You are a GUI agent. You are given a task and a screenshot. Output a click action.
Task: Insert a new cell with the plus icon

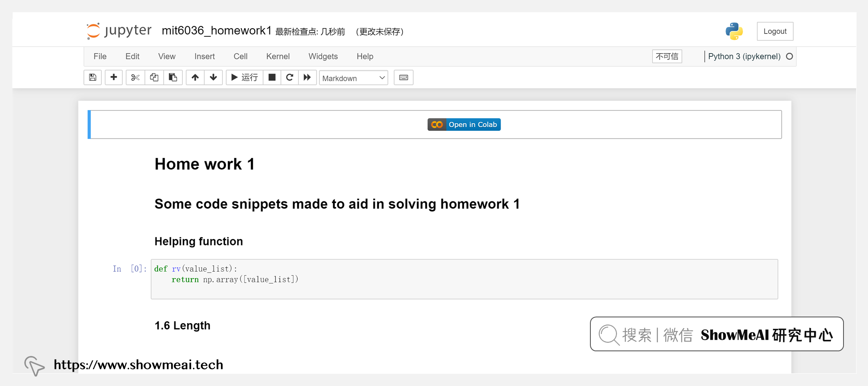coord(114,77)
